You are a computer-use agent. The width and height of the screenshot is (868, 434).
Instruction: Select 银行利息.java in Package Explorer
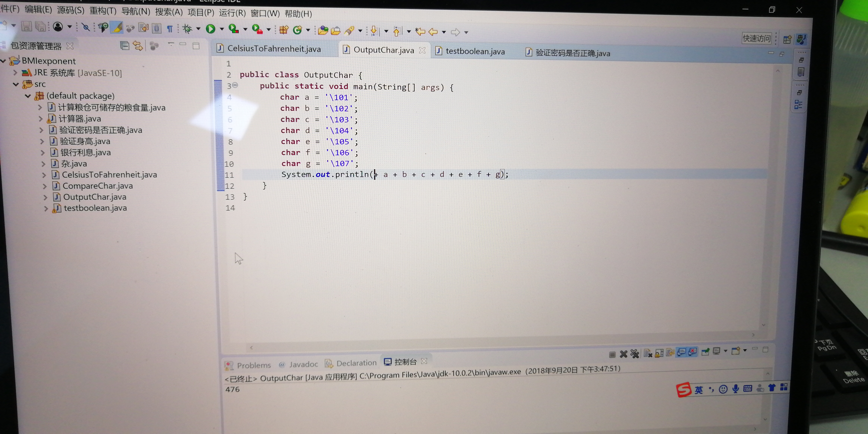tap(86, 153)
